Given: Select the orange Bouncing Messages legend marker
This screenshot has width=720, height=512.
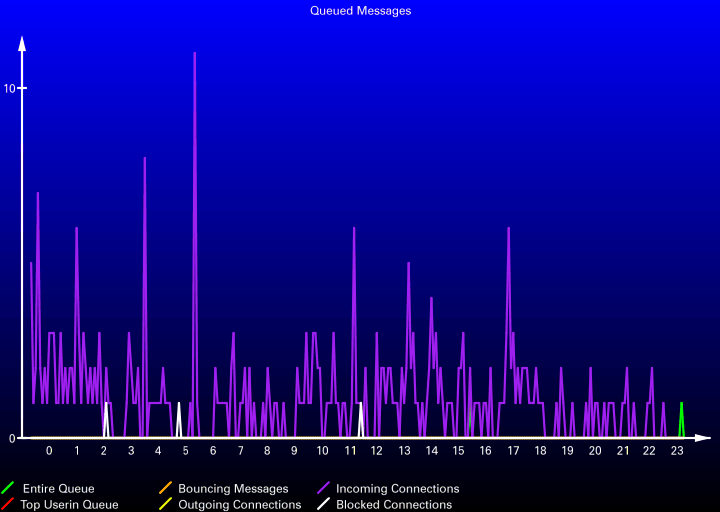Looking at the screenshot, I should 166,489.
